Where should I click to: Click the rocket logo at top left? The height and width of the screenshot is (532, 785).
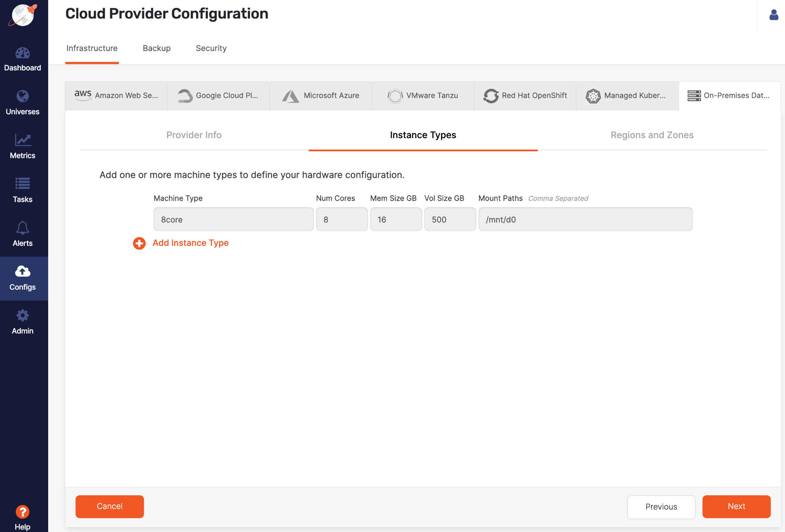click(x=23, y=16)
